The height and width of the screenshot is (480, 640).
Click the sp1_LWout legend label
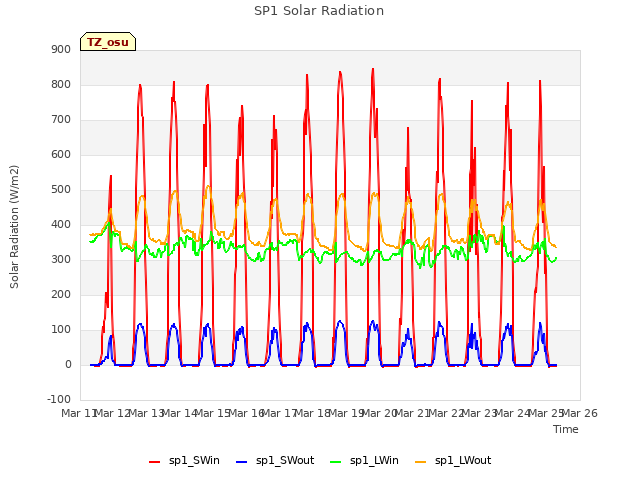tap(463, 460)
